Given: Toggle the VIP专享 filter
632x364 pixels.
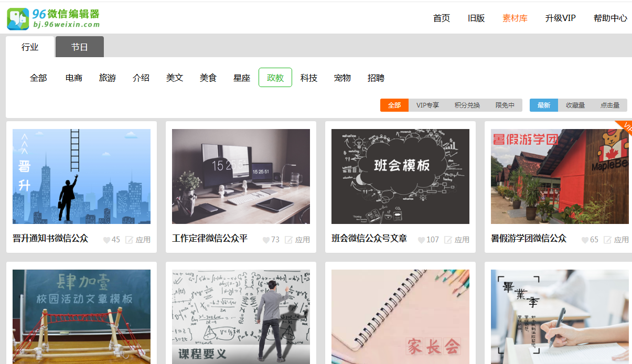Looking at the screenshot, I should click(427, 105).
